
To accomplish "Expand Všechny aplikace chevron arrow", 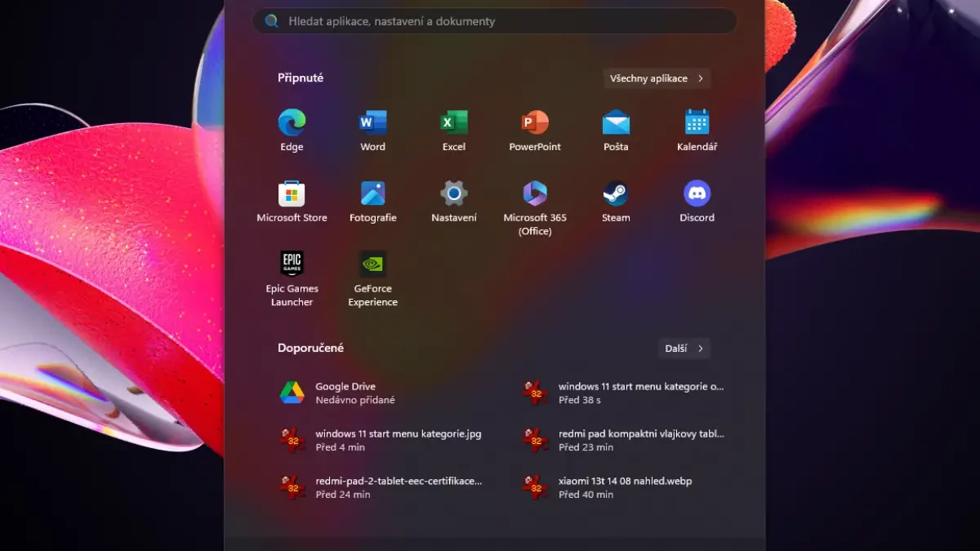I will (701, 78).
